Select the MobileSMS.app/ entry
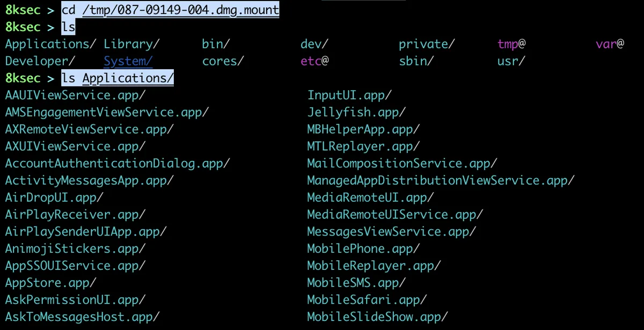The height and width of the screenshot is (330, 644). click(x=356, y=282)
